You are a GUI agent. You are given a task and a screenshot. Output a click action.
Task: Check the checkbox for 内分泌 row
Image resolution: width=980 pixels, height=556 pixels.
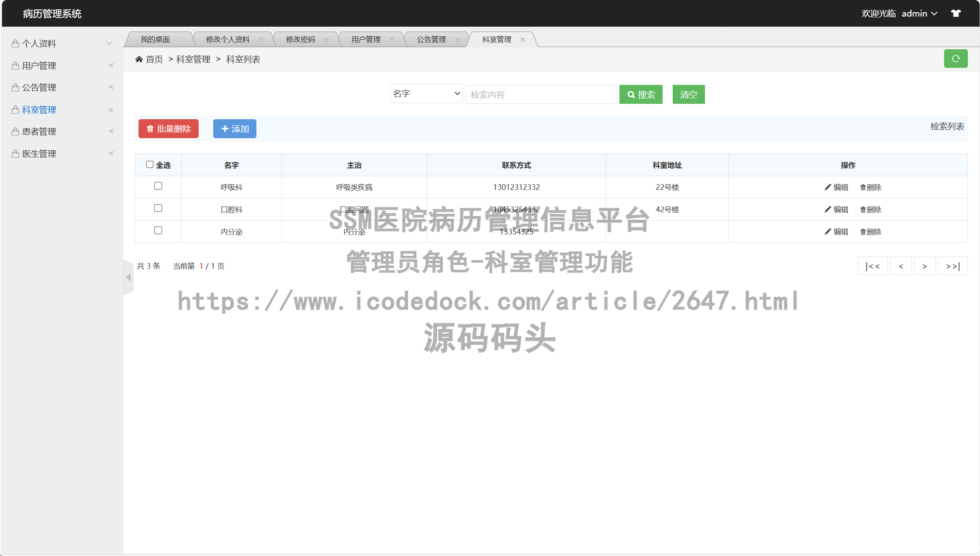tap(158, 230)
